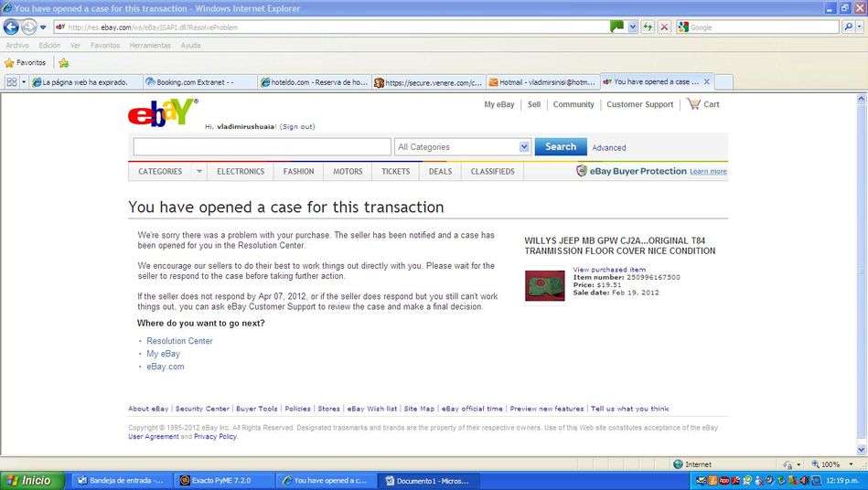Click the magnifier search icon in toolbar

click(x=848, y=27)
